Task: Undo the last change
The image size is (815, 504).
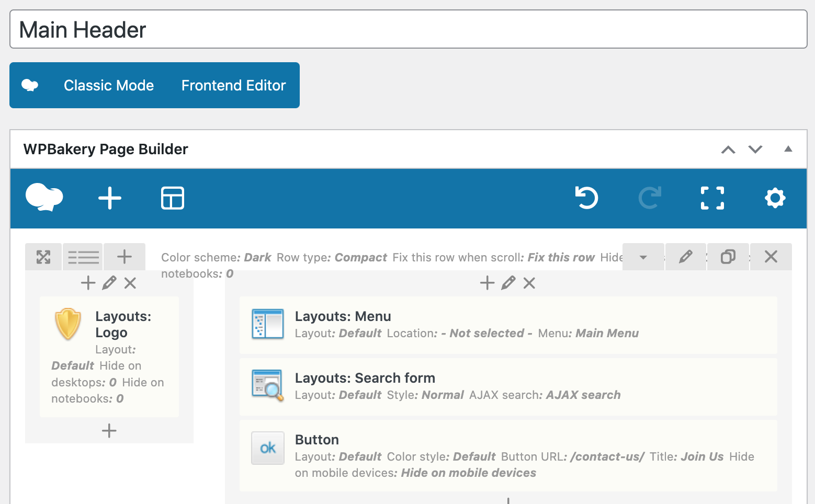Action: coord(586,198)
